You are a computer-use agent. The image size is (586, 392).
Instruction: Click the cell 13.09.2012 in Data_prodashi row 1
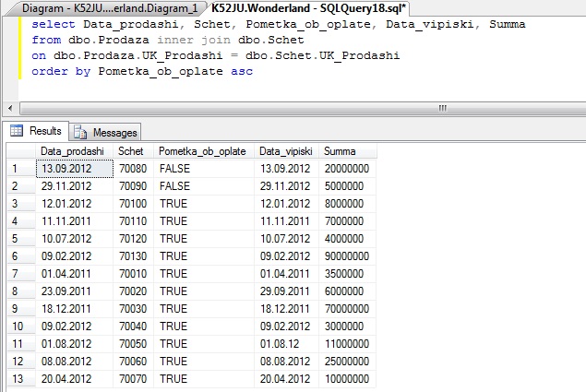coord(75,169)
